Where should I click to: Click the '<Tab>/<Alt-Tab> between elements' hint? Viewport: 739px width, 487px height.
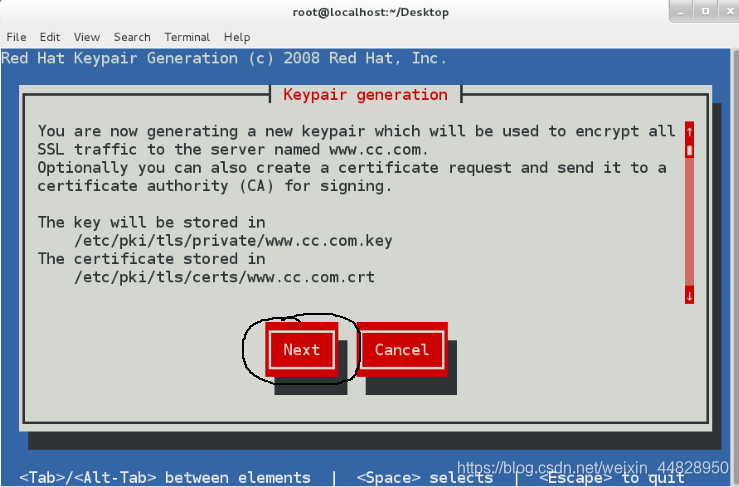(x=165, y=478)
